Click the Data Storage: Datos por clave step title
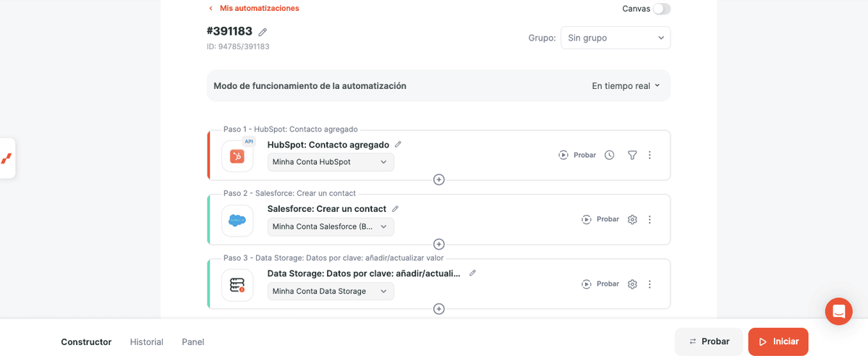 pyautogui.click(x=364, y=273)
